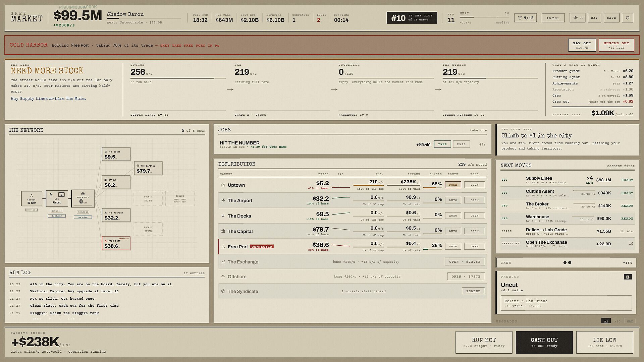Viewport: 644px width, 362px height.
Task: Click Run Hot x2.2 output button
Action: click(484, 342)
